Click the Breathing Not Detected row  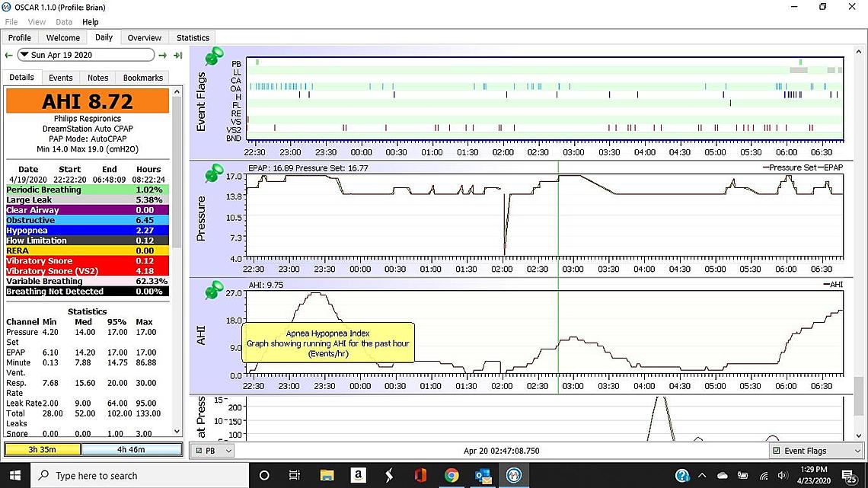[x=88, y=292]
